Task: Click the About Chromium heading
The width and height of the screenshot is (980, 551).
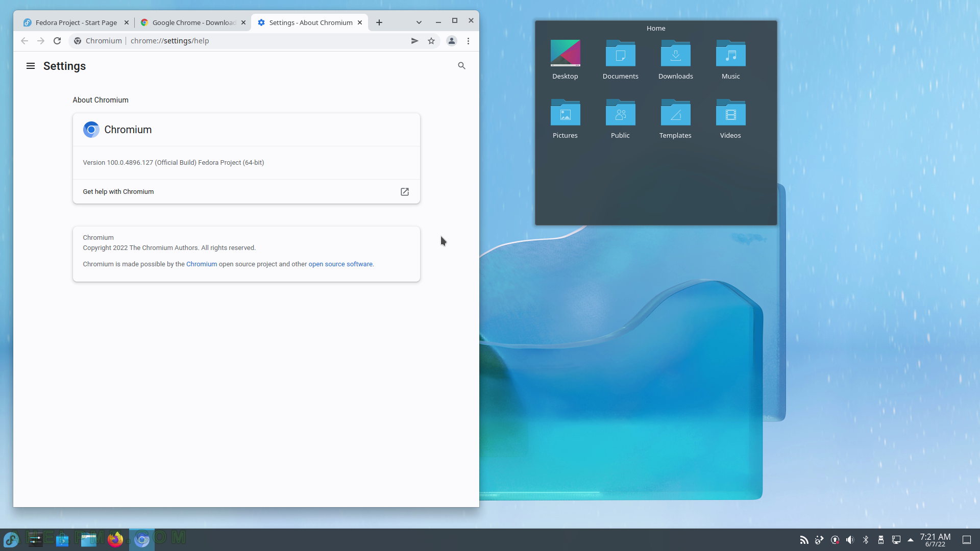Action: click(x=101, y=100)
